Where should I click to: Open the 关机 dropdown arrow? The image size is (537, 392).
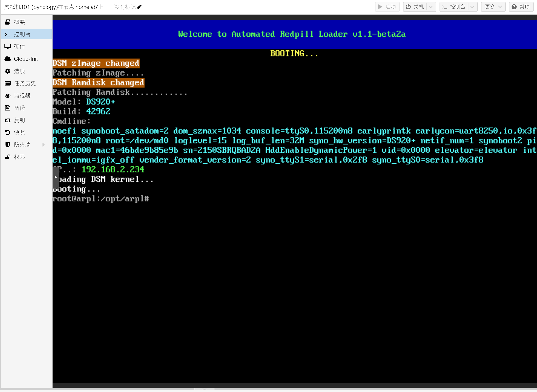click(x=431, y=7)
